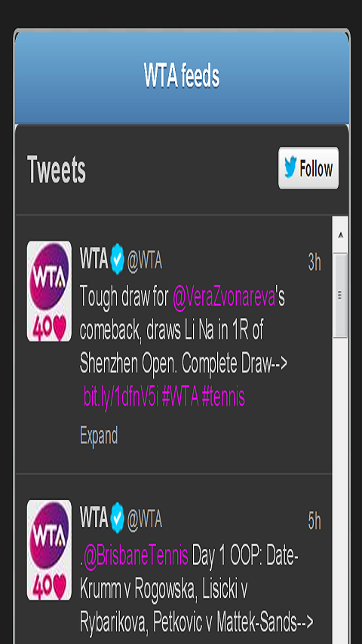Click the 5h timestamp of second tweet
Screen dimensions: 362x644
[314, 521]
